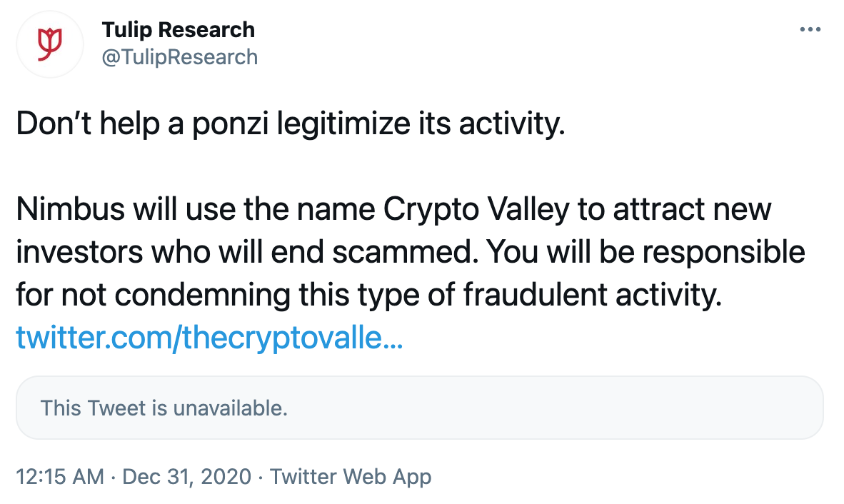844x504 pixels.
Task: Click the 'This Tweet is unavailable.' card
Action: tap(419, 408)
